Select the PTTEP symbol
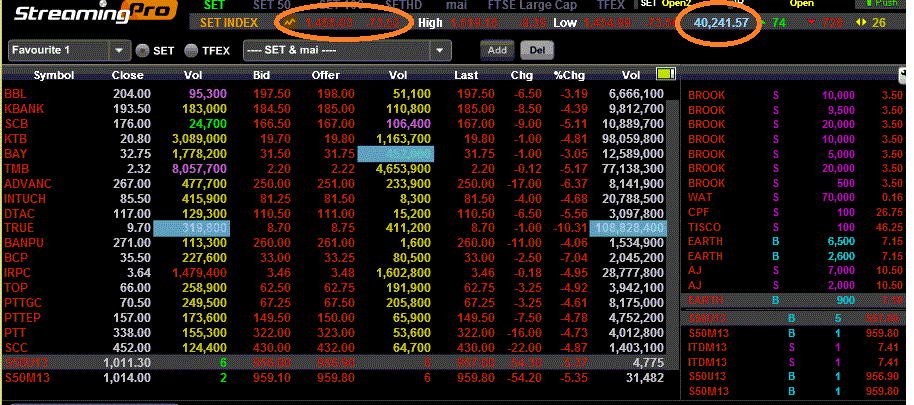 (x=22, y=318)
